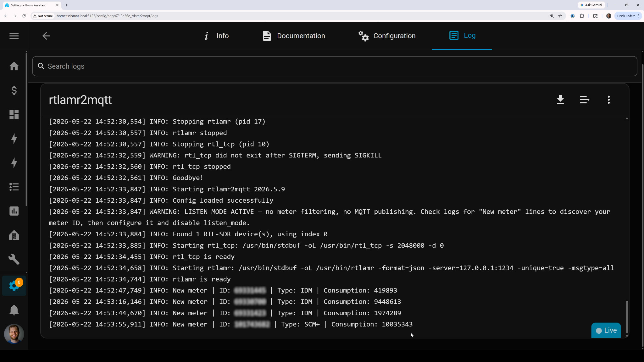
Task: Click the browser Back button
Action: click(6, 16)
